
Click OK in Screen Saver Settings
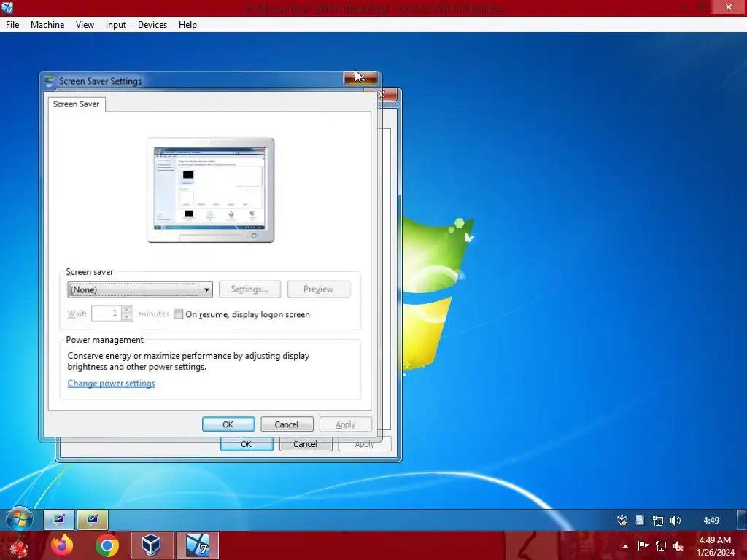point(228,424)
